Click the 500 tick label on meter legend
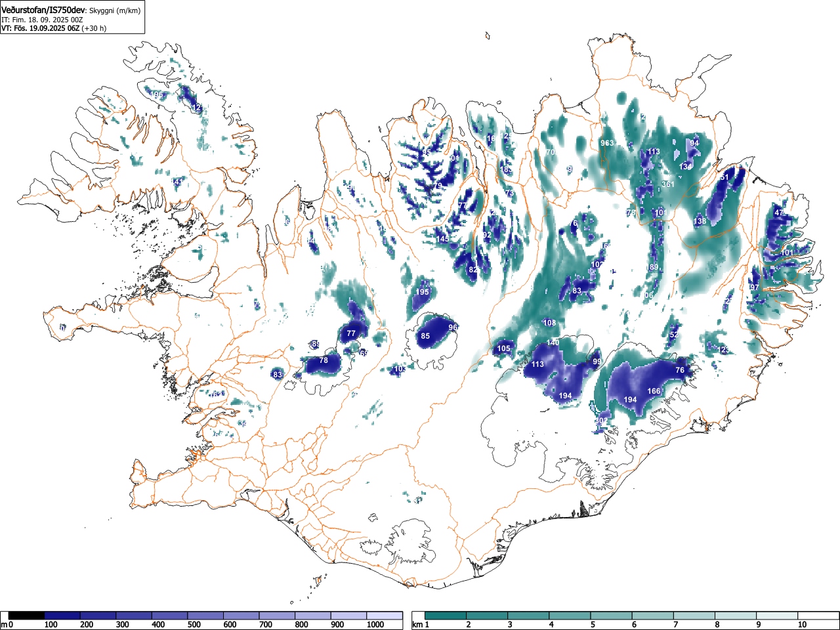This screenshot has width=840, height=630. coord(194,625)
